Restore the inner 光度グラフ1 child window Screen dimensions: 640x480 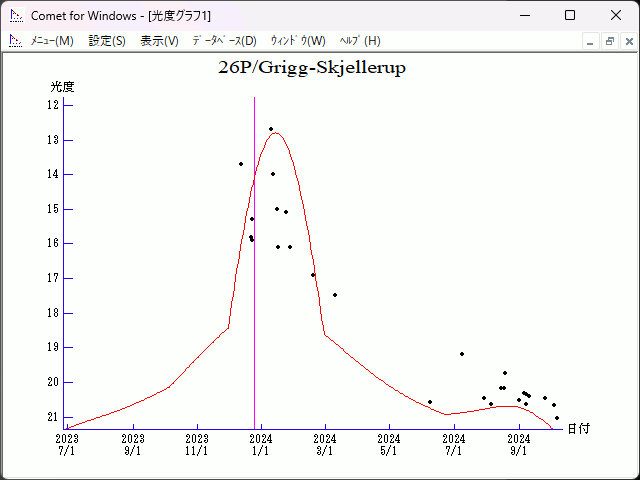[610, 42]
